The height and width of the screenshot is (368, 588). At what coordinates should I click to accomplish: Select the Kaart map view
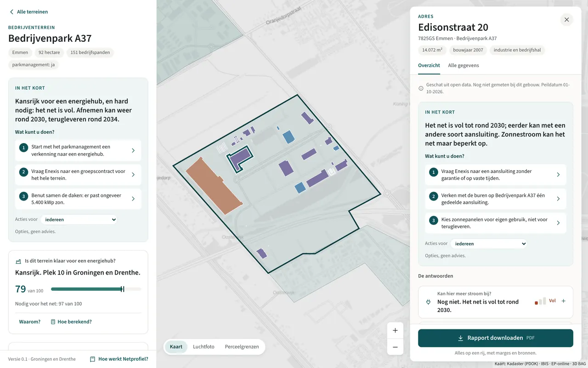click(176, 347)
